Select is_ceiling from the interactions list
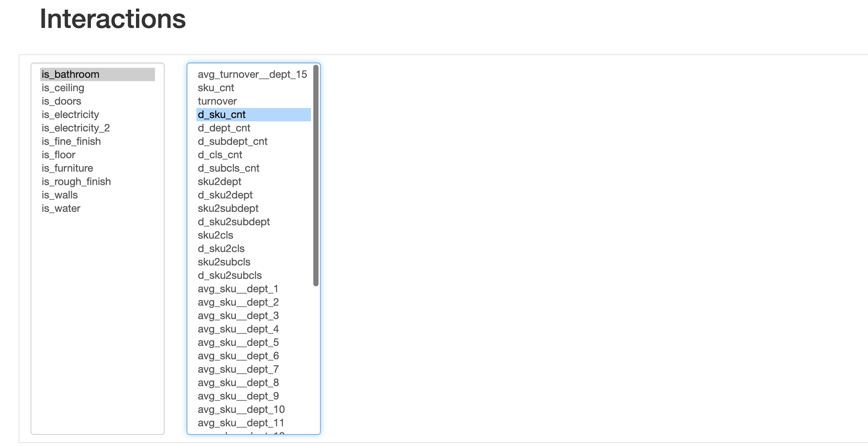 coord(63,87)
